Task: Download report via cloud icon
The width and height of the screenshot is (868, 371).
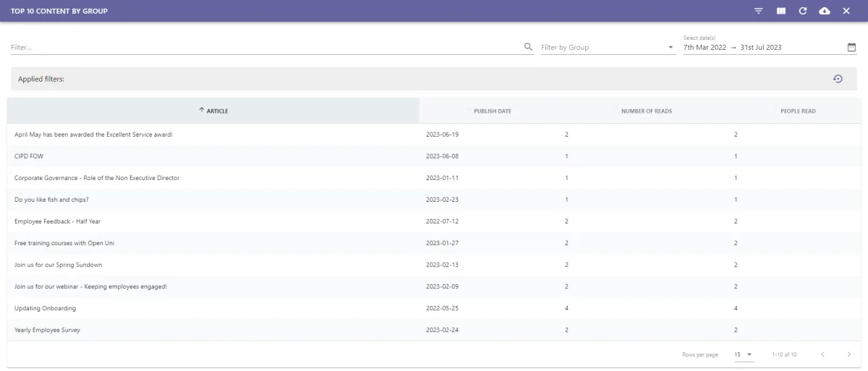Action: 824,11
